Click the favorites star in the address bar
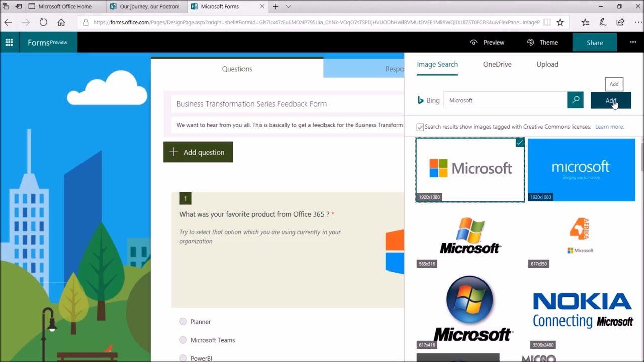Screen dimensions: 644x362 (560, 22)
